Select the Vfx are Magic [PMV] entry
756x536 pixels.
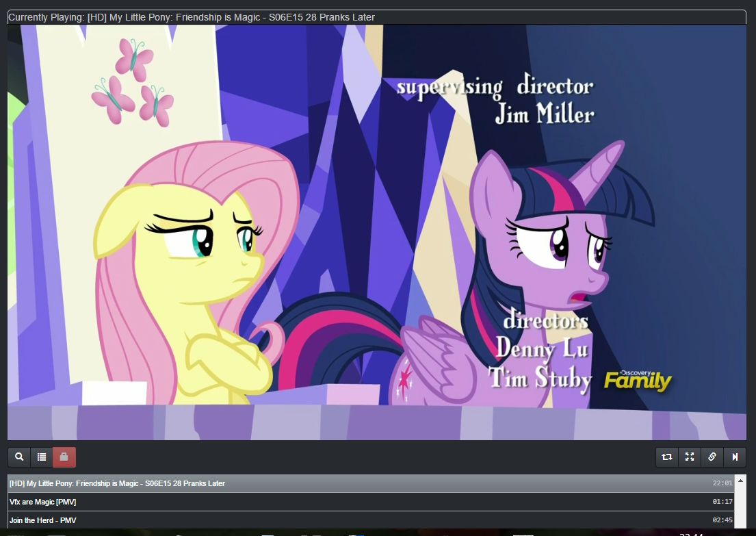(371, 502)
